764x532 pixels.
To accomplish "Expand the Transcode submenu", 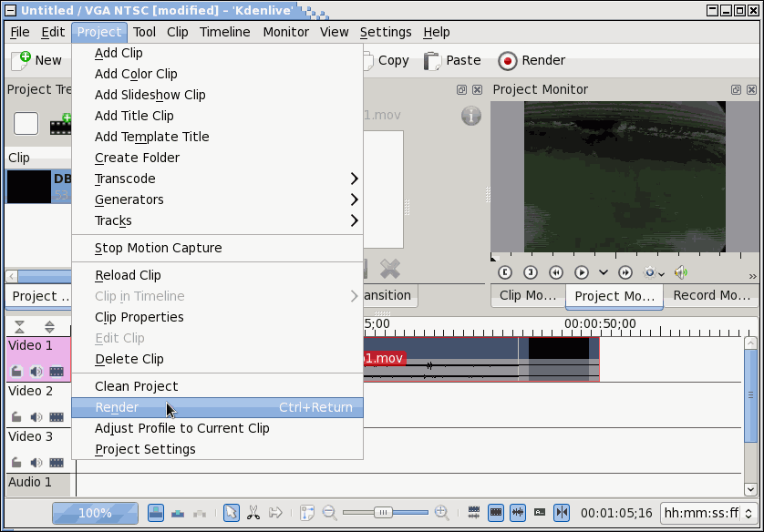I will pyautogui.click(x=217, y=179).
